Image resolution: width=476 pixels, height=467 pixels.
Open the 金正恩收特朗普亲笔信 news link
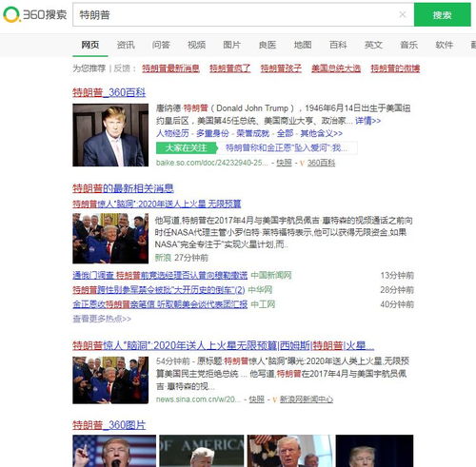click(x=160, y=304)
